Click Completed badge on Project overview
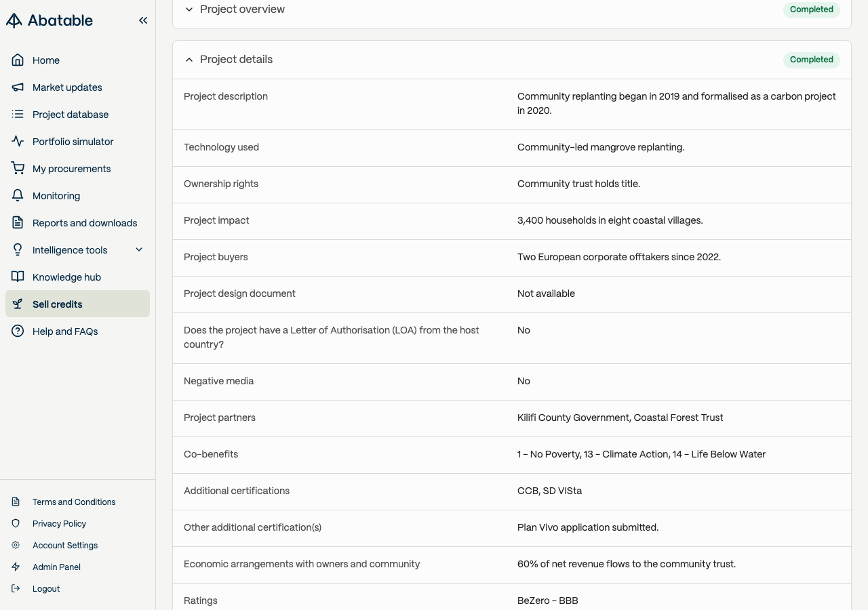This screenshot has height=610, width=868. (x=812, y=9)
